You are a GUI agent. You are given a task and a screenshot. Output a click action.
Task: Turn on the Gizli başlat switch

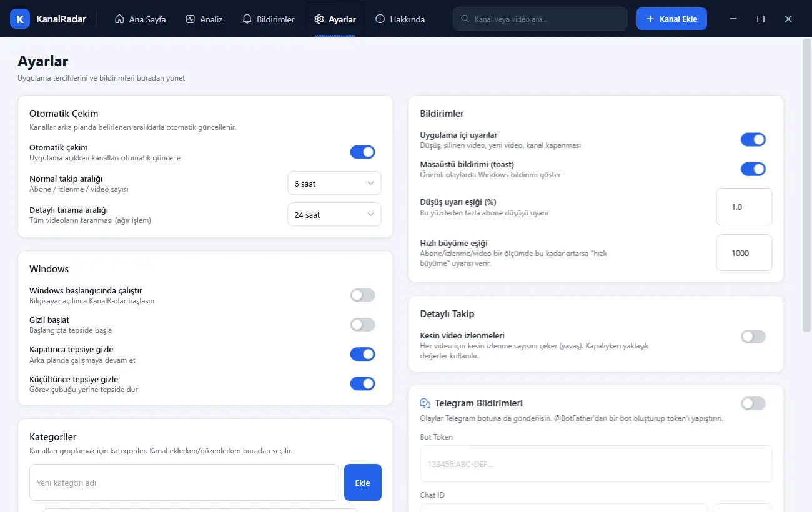(x=362, y=325)
